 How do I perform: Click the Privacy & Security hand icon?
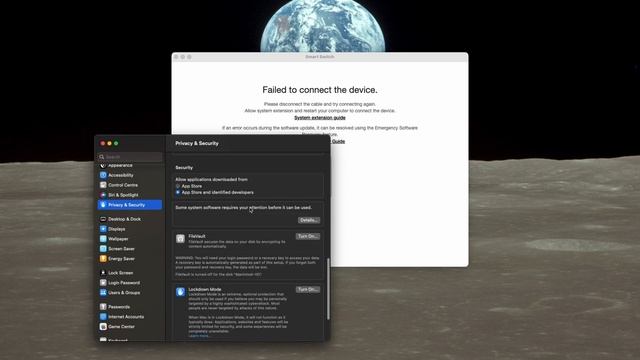click(103, 205)
